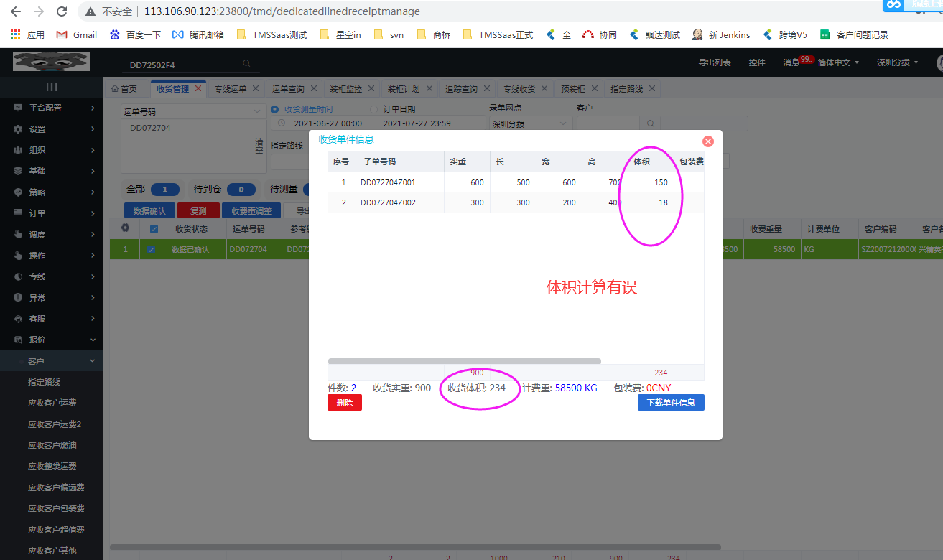Switch to the 专线运单 tab

pos(231,89)
